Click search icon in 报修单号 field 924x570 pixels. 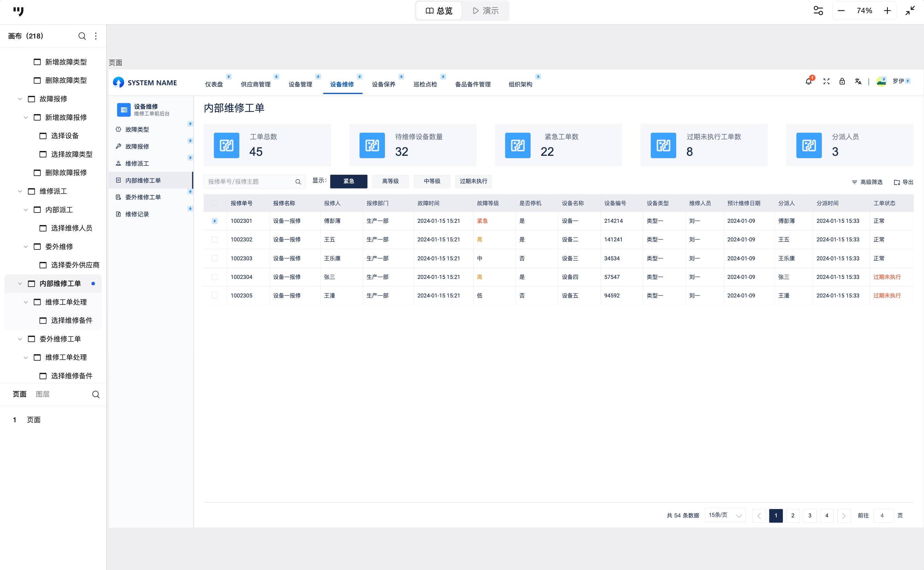[x=298, y=182]
